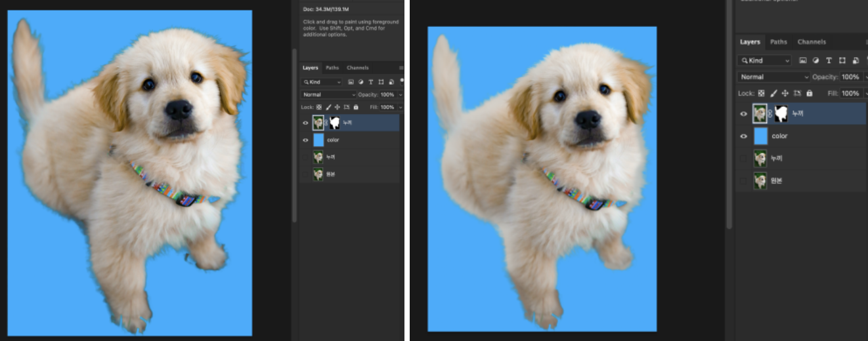Select blue color layer thumbnail in left screenshot
868x341 pixels.
click(318, 140)
